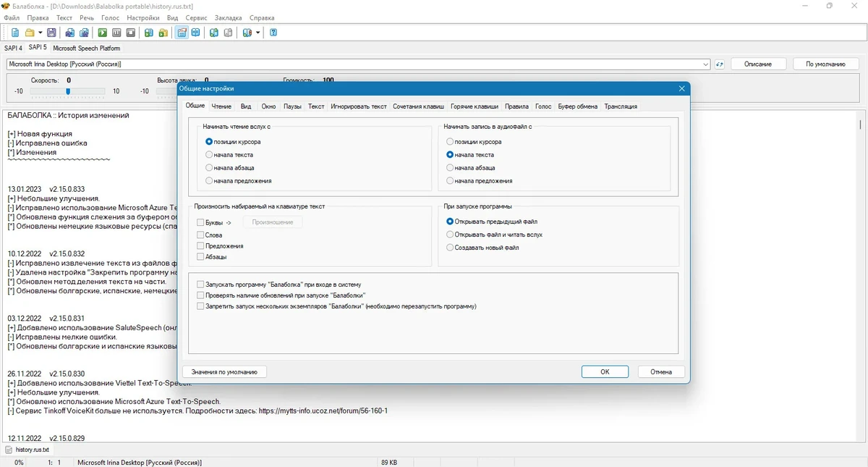Click the 'Отмена' button
This screenshot has height=467, width=868.
661,371
